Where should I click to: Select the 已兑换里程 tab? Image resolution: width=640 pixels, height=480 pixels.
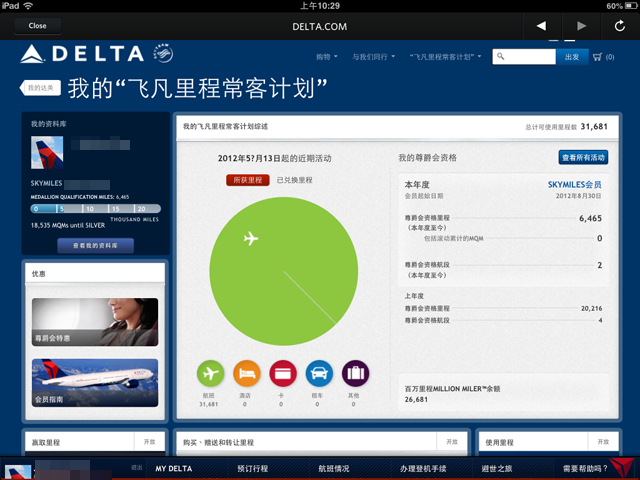295,180
